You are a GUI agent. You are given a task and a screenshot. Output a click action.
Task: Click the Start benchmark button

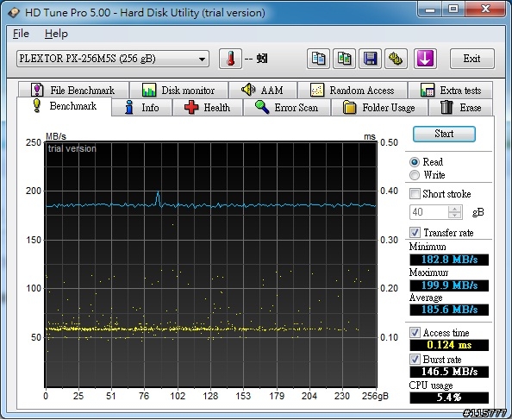(444, 134)
